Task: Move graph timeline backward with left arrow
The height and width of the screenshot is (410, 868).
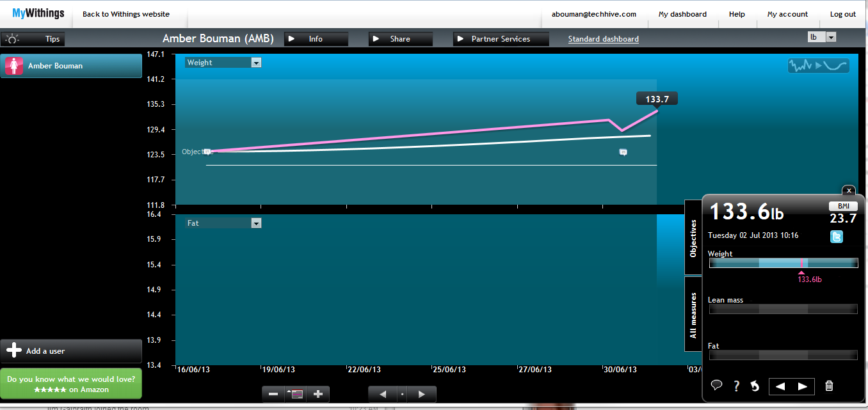Action: [x=383, y=394]
